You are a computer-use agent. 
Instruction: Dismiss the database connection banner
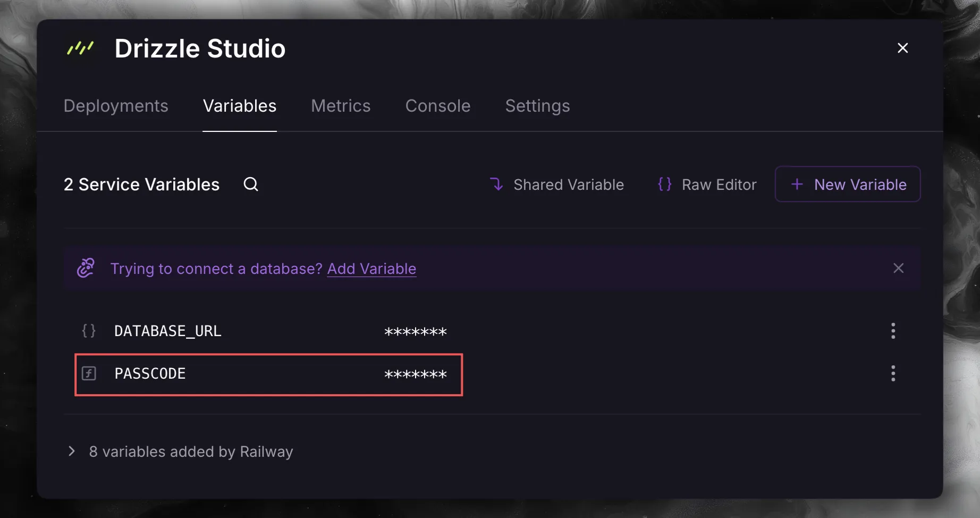click(x=898, y=268)
